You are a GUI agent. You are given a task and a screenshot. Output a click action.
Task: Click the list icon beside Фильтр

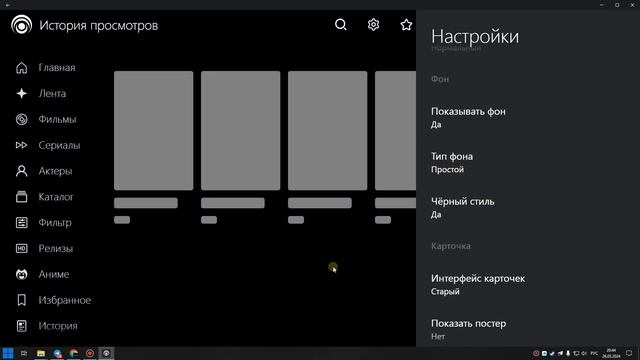point(22,222)
